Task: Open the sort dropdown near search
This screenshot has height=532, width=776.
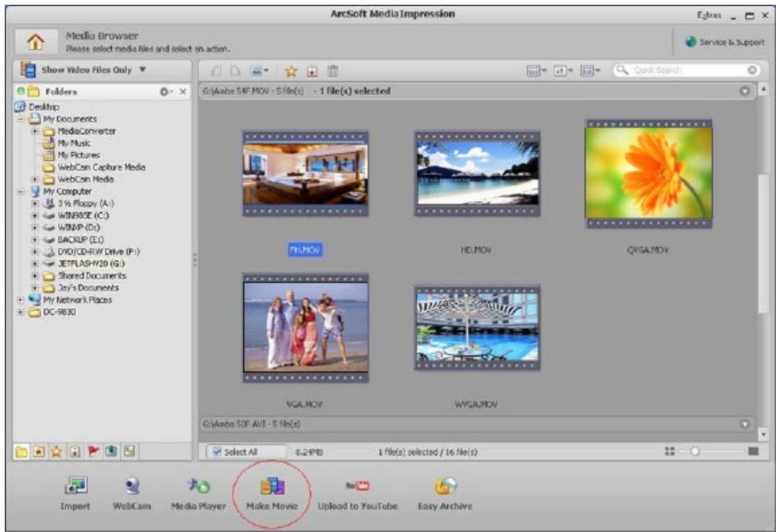Action: coord(562,71)
